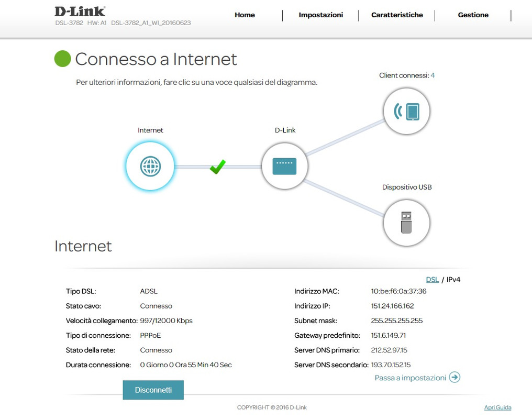
Task: Click the ADSL type value
Action: pos(149,291)
